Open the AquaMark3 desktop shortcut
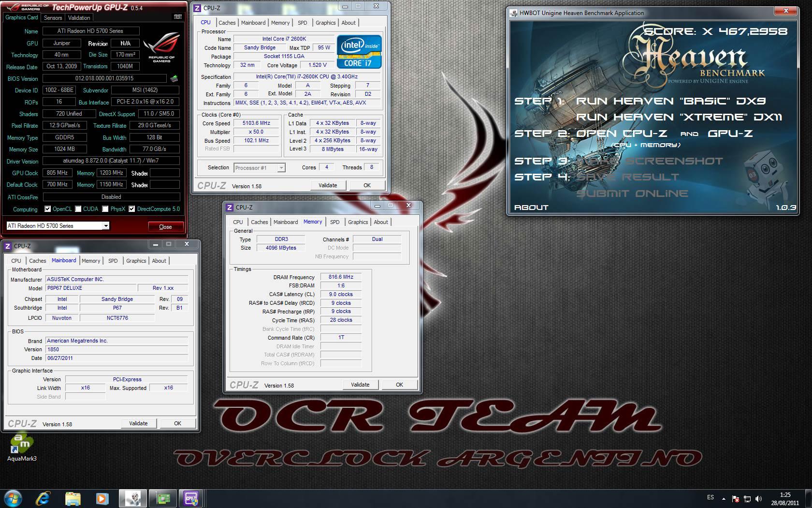Screen dimensions: 812x508 click(22, 448)
